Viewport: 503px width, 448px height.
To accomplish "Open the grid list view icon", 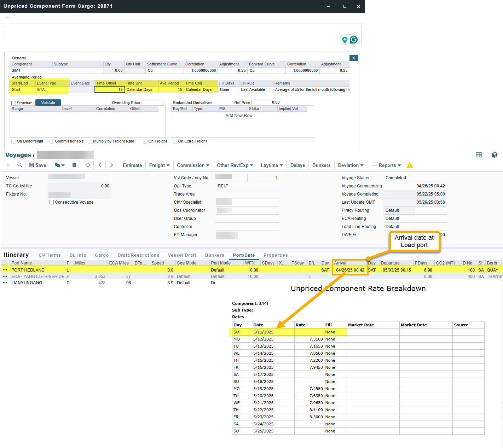I will (479, 155).
